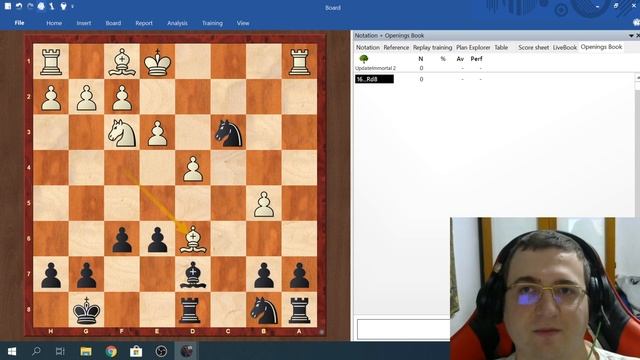Select the white bishop on d6

(193, 239)
